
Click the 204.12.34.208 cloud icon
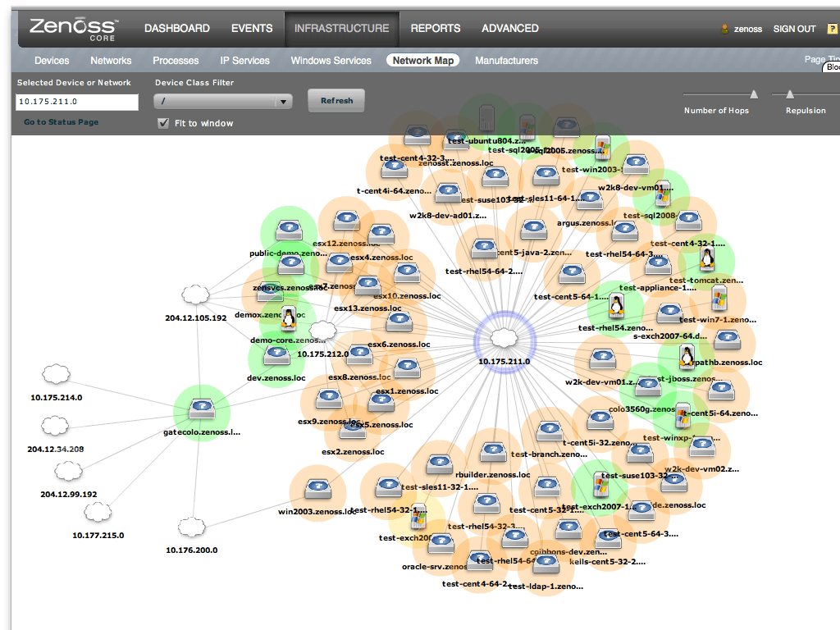(55, 427)
